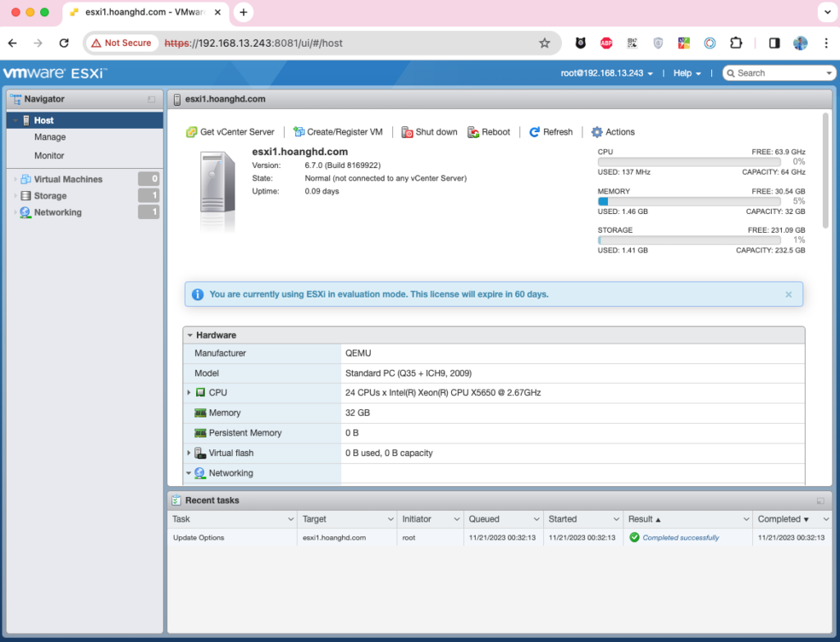Open the Search box dropdown arrow

[829, 73]
